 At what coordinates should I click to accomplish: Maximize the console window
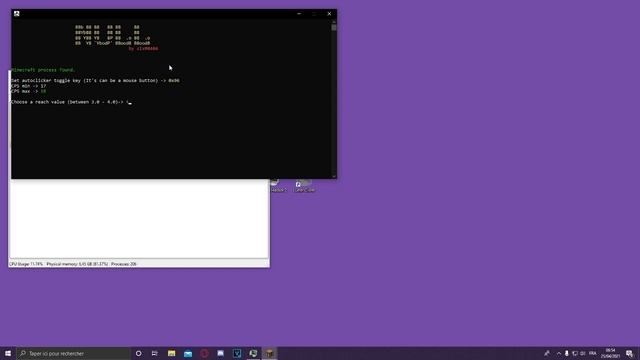pyautogui.click(x=314, y=13)
